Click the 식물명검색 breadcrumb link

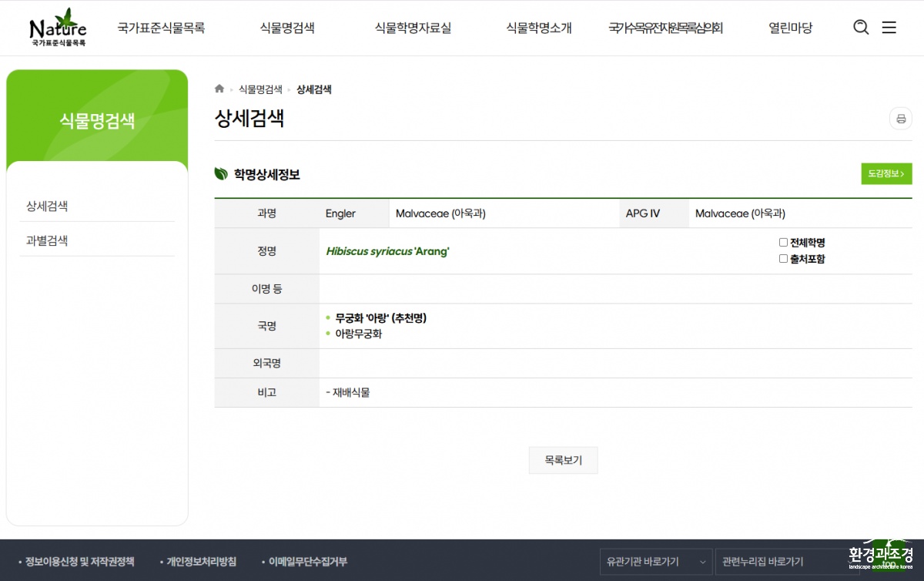[260, 89]
